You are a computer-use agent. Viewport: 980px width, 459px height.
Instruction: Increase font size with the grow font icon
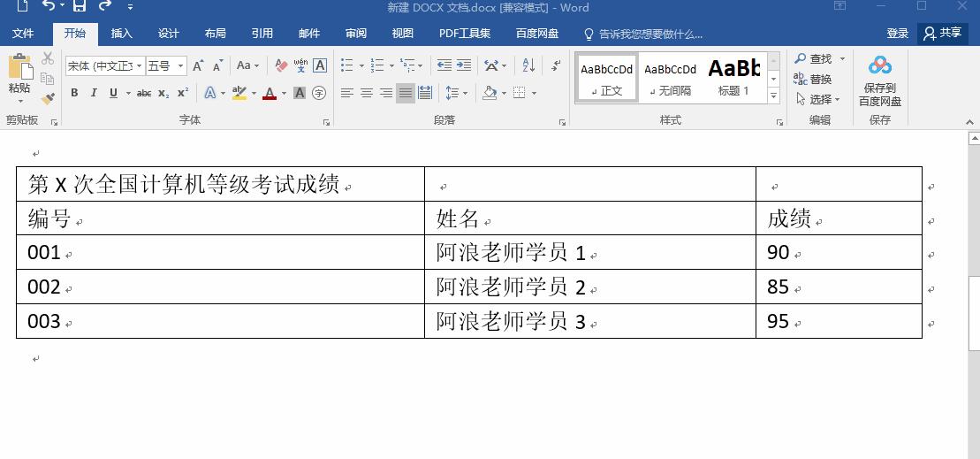point(197,65)
